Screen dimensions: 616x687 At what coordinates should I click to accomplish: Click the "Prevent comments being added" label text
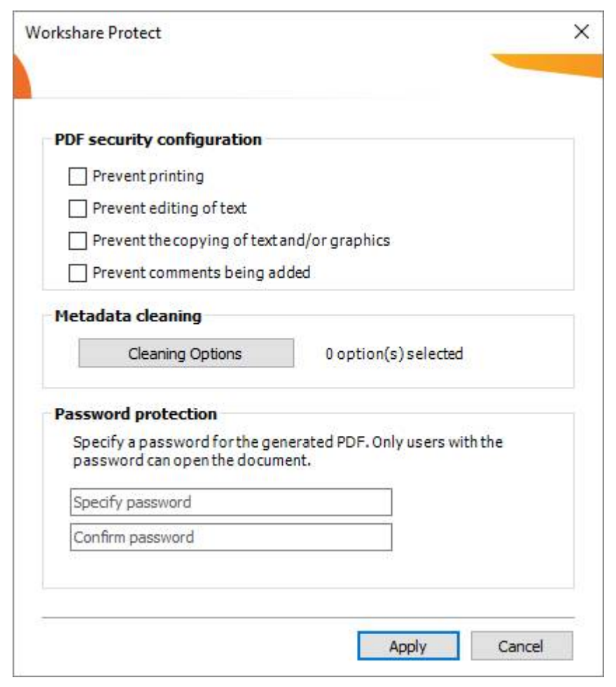click(x=201, y=274)
